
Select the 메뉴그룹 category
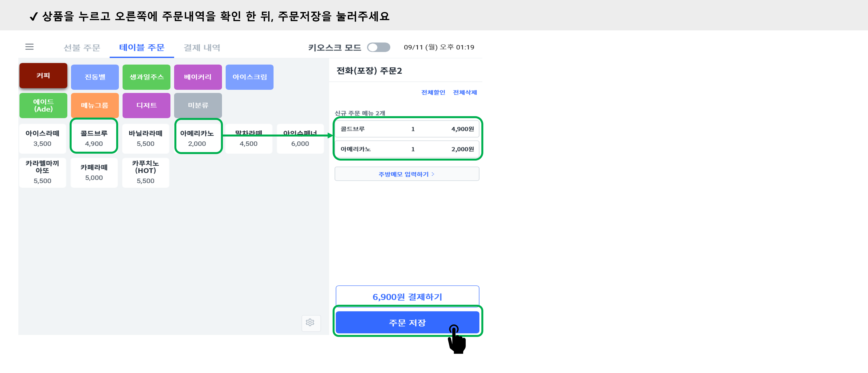tap(95, 105)
